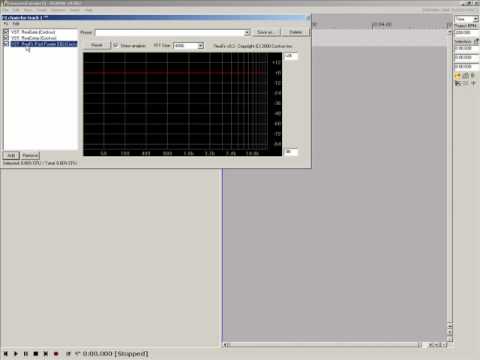Screen dimensions: 480x360
Task: Toggle bypass checkbox for ReaGate plugin
Action: pos(6,32)
